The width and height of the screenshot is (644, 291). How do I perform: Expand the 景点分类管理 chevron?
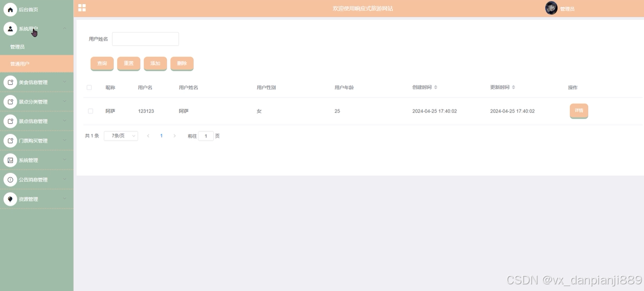tap(64, 101)
